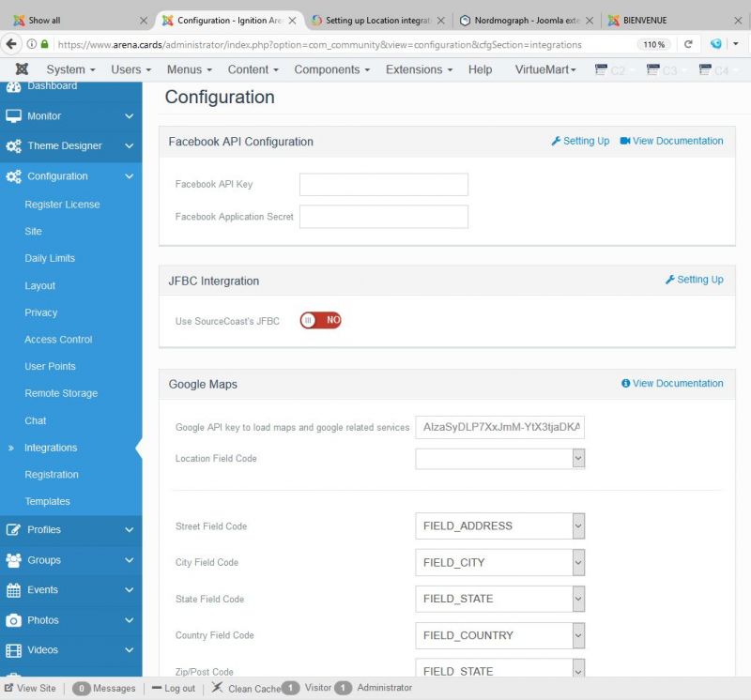Expand the Profiles section chevron
This screenshot has height=700, width=751.
(129, 529)
